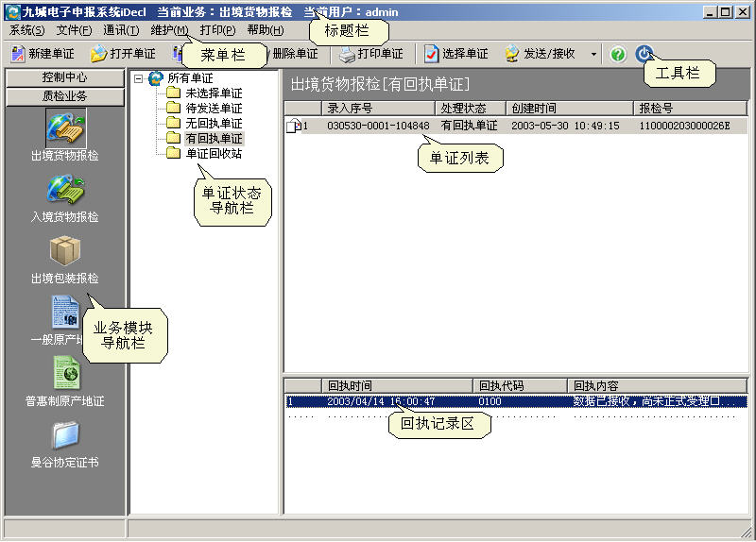Open the 系统(S) menu
Image resolution: width=756 pixels, height=542 pixels.
(26, 30)
